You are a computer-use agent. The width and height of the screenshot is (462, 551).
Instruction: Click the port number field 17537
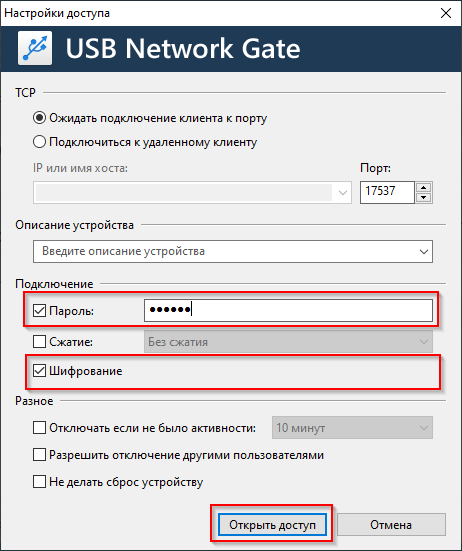click(387, 192)
